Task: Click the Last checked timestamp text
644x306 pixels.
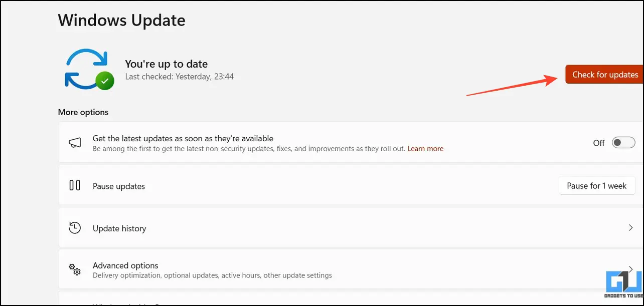Action: click(x=179, y=77)
